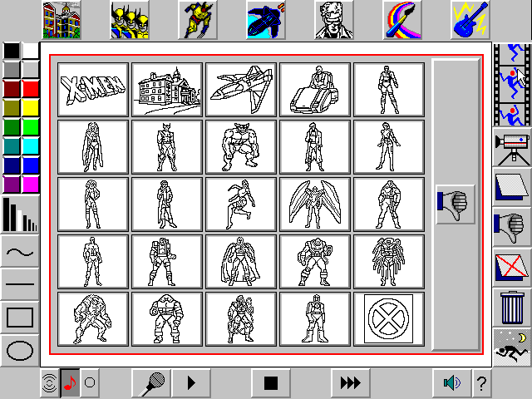Select the rainbow paintbrush tool

point(402,20)
